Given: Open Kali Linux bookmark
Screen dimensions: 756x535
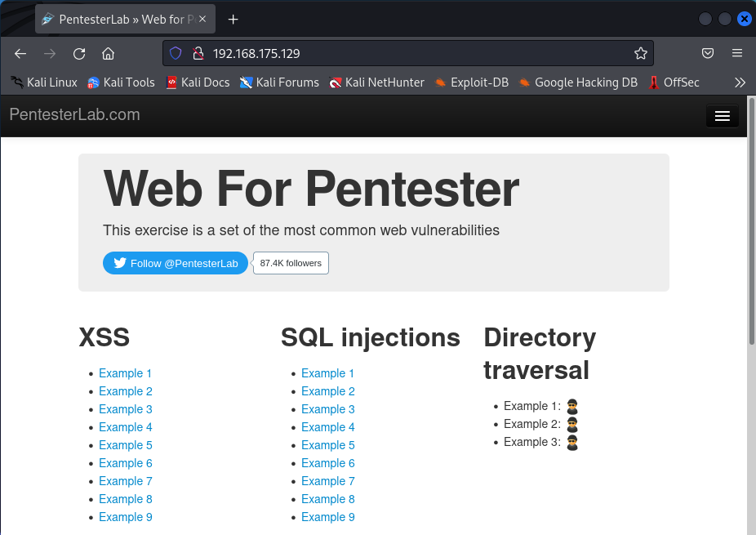Looking at the screenshot, I should pos(44,82).
